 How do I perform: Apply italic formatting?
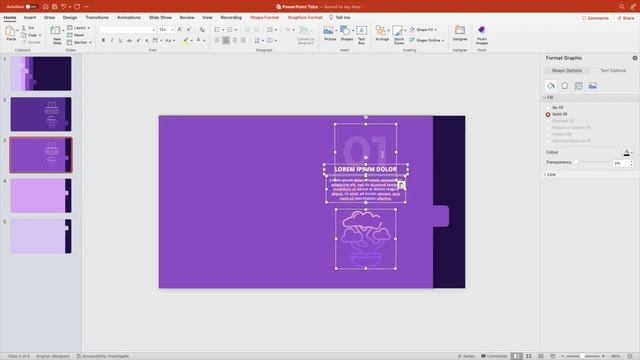(112, 40)
